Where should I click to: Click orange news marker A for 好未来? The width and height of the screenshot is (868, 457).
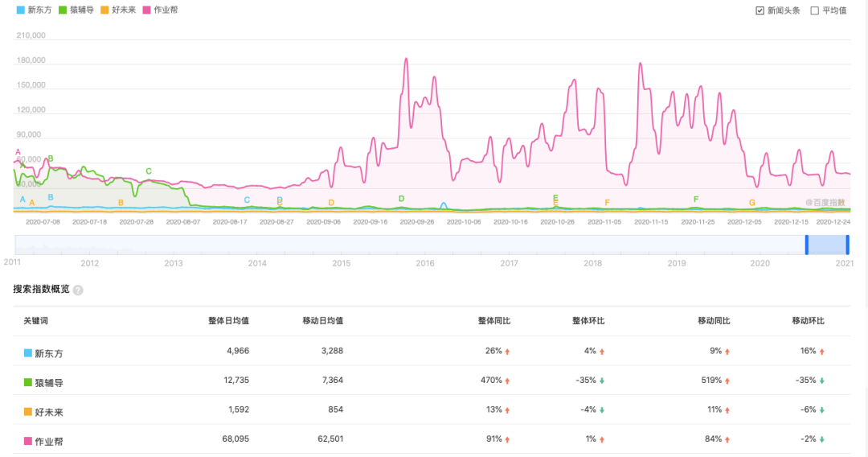[x=31, y=203]
